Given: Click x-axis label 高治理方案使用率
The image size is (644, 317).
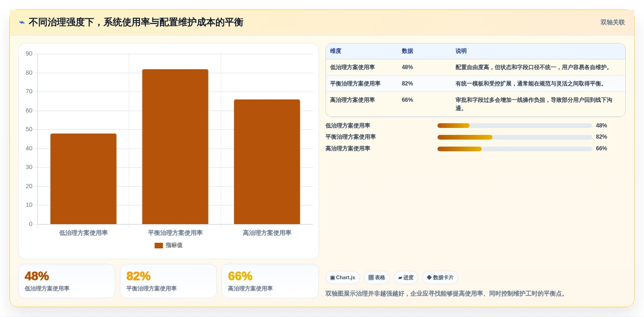Looking at the screenshot, I should point(267,233).
